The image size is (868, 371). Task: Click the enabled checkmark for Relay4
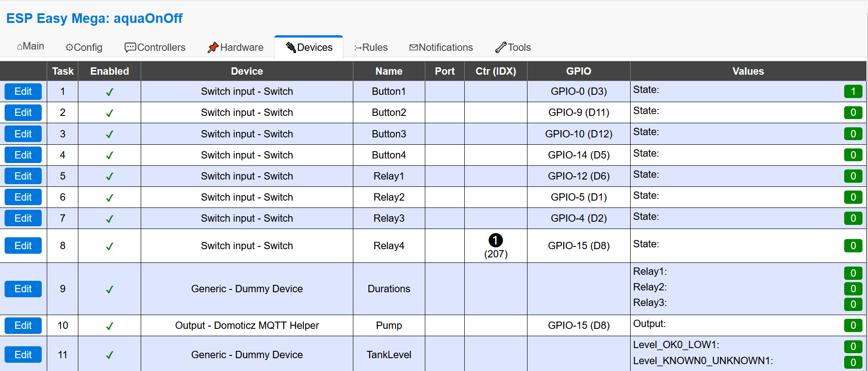(x=110, y=246)
